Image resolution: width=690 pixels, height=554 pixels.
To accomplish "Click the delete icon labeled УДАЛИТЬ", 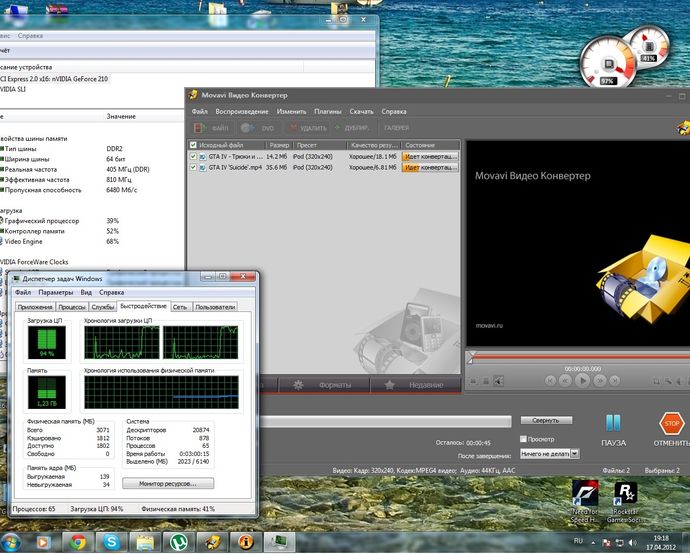I will point(293,128).
